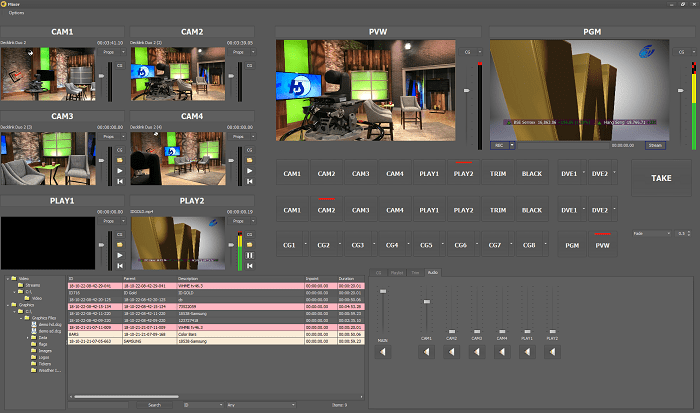700x413 pixels.
Task: Select the Tickers folder in tree
Action: pyautogui.click(x=41, y=364)
